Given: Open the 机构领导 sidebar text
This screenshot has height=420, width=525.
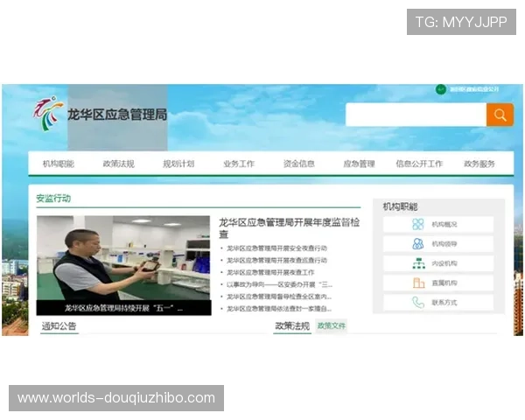Looking at the screenshot, I should (x=444, y=244).
